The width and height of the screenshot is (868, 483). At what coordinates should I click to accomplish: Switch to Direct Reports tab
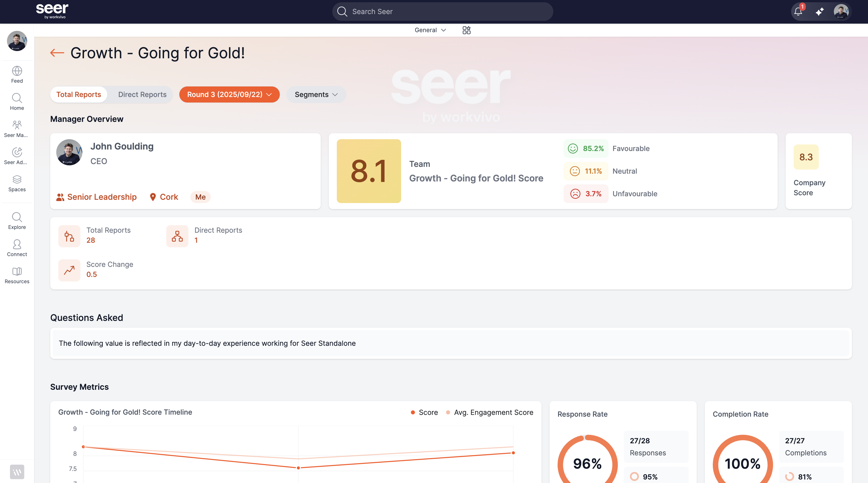(x=142, y=94)
